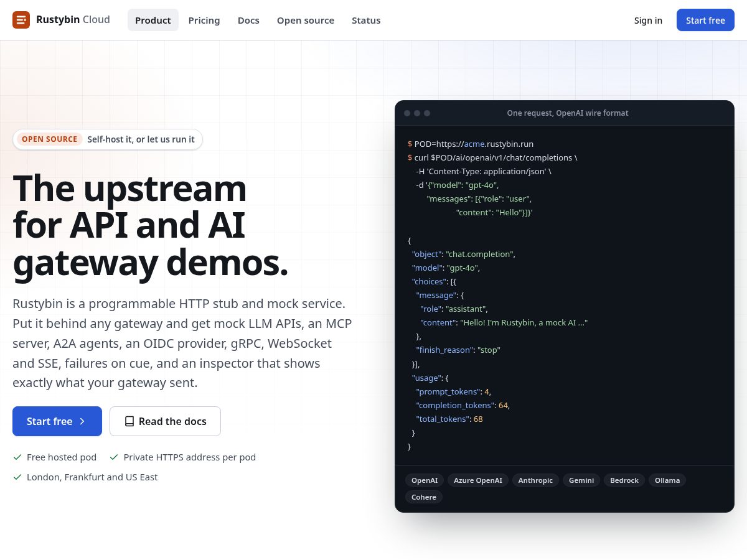Image resolution: width=747 pixels, height=560 pixels.
Task: Click the book icon in Read the docs
Action: (x=129, y=421)
